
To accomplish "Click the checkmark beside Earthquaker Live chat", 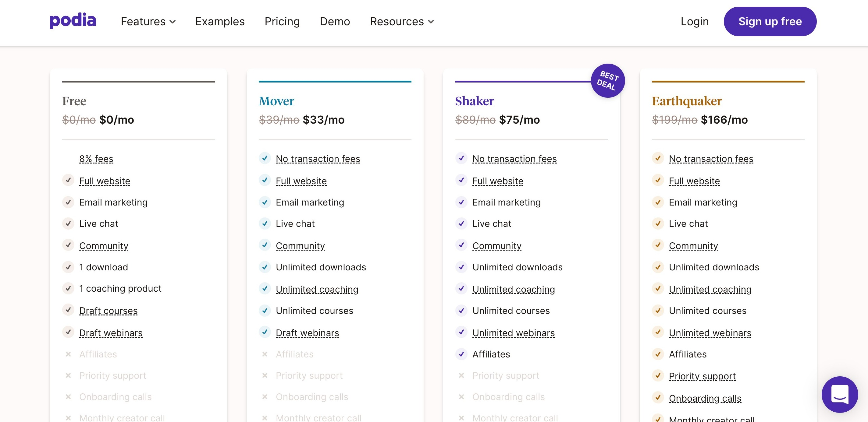I will tap(658, 223).
